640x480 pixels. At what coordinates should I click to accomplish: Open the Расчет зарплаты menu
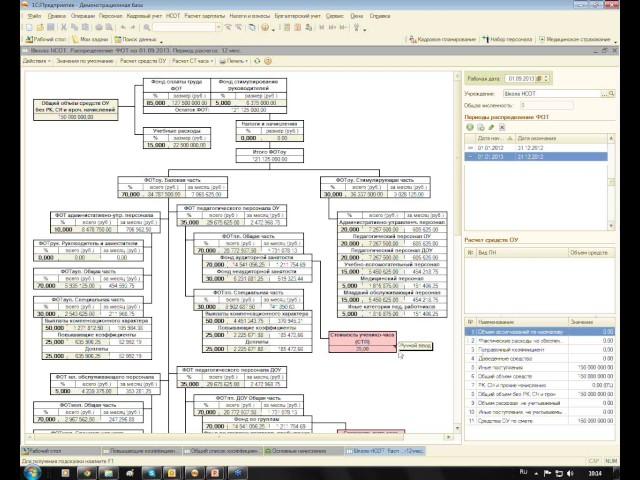[x=204, y=16]
